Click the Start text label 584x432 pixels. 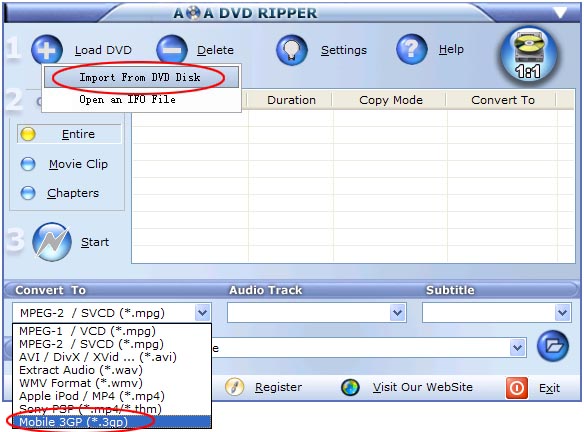95,242
